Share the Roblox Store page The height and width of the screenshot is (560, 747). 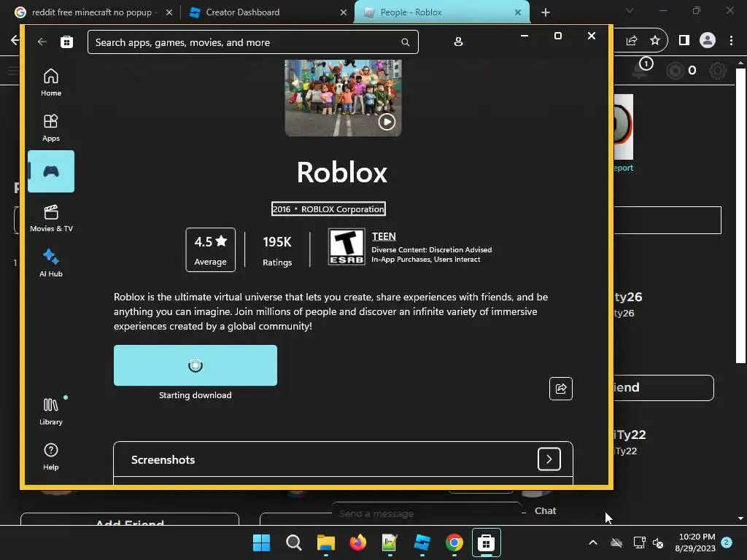[x=561, y=389]
